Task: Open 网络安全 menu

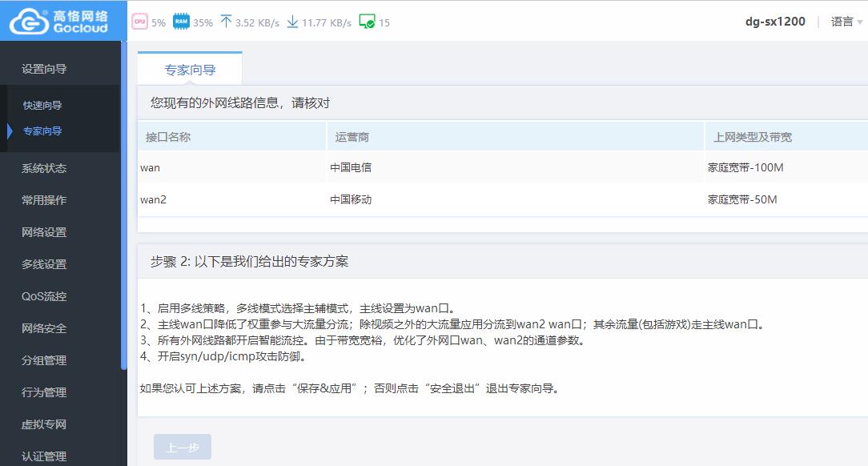Action: point(44,328)
